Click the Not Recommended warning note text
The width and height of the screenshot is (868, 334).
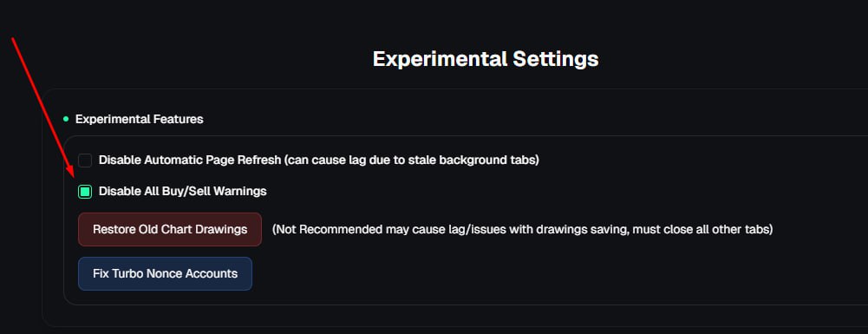(522, 229)
